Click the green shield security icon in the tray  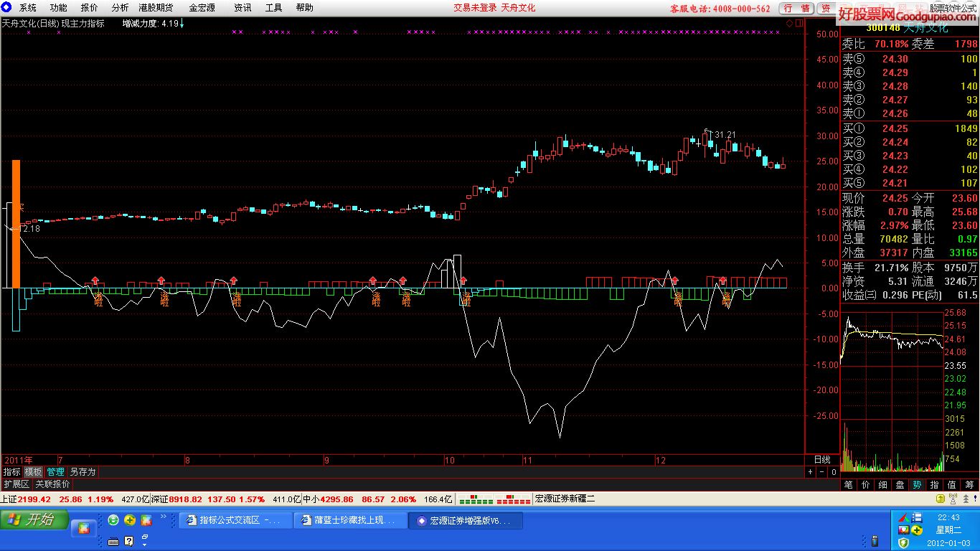[903, 542]
